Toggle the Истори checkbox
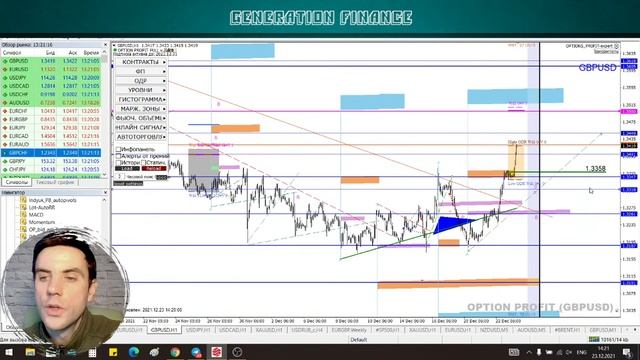 pyautogui.click(x=118, y=162)
